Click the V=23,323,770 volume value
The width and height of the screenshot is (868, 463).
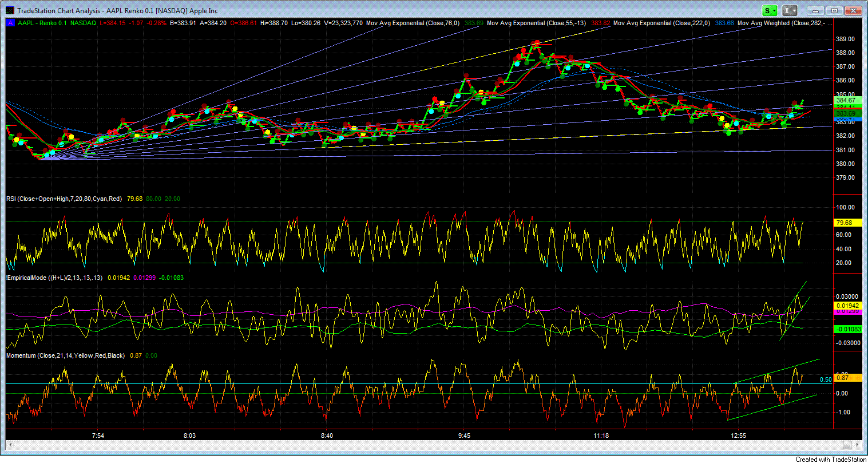pyautogui.click(x=344, y=23)
